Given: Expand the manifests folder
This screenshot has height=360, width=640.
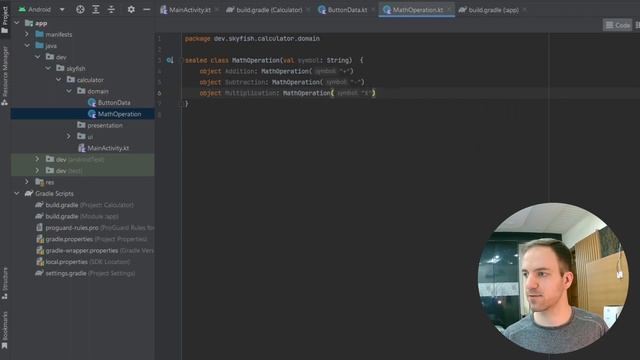Looking at the screenshot, I should (x=27, y=34).
